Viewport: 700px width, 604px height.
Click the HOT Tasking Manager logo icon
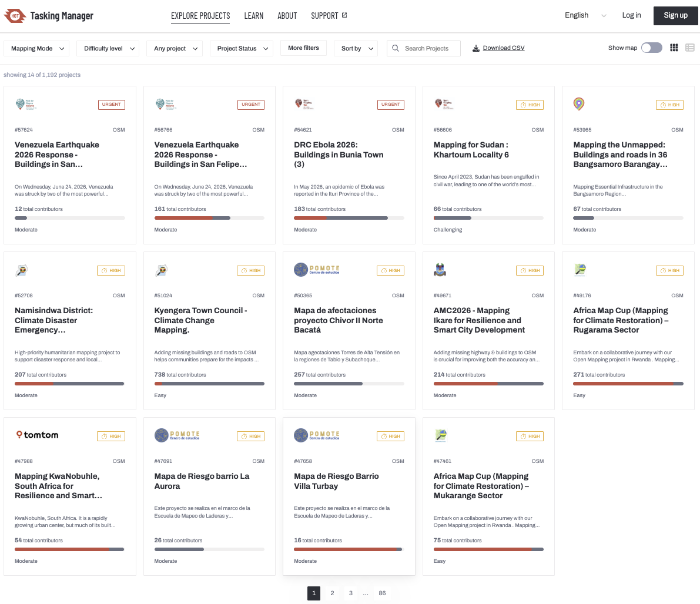tap(15, 16)
